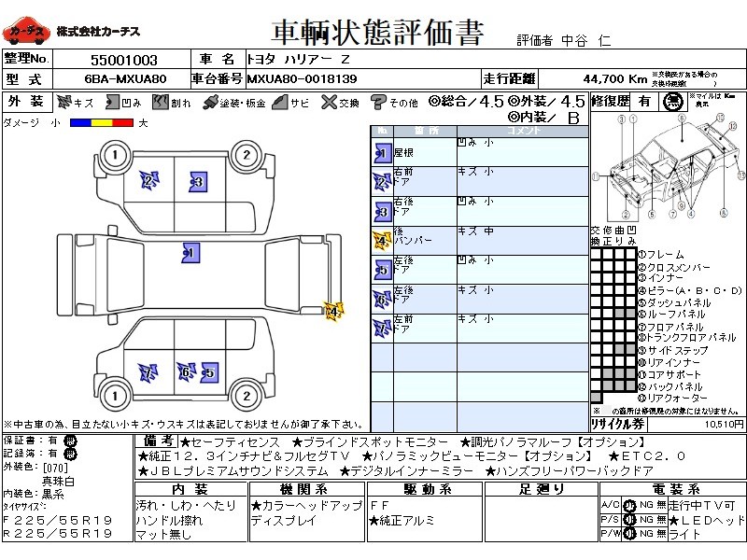This screenshot has height=560, width=747.
Task: Click the Carchs company logo
Action: [26, 33]
